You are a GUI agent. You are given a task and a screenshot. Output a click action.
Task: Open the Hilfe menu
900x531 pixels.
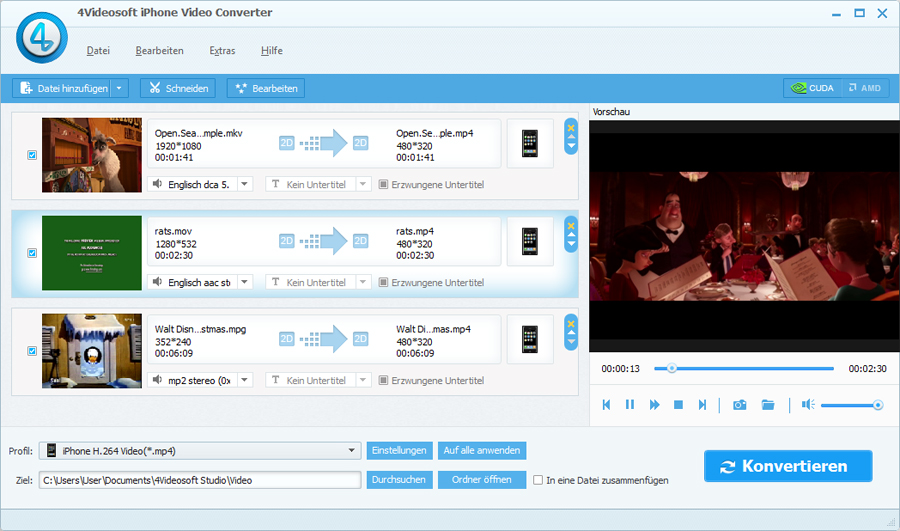coord(271,51)
